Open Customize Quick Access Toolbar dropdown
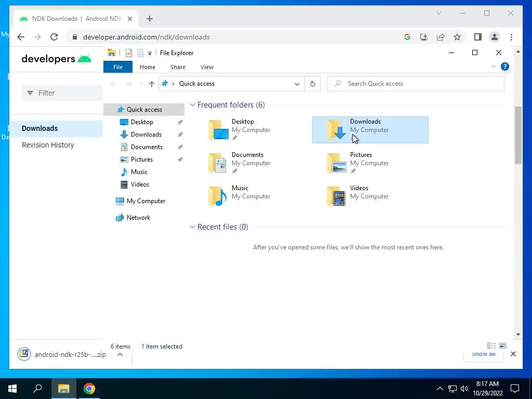 [x=150, y=54]
